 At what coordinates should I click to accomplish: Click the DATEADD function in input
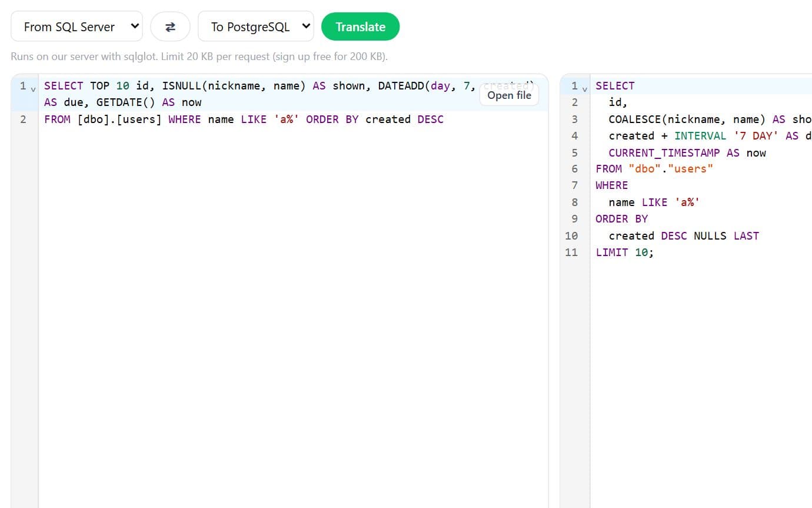(401, 86)
